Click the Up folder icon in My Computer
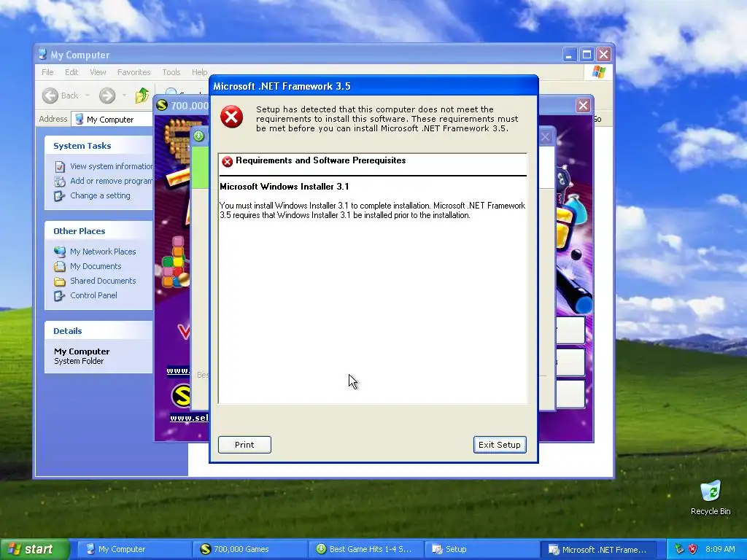 coord(142,96)
